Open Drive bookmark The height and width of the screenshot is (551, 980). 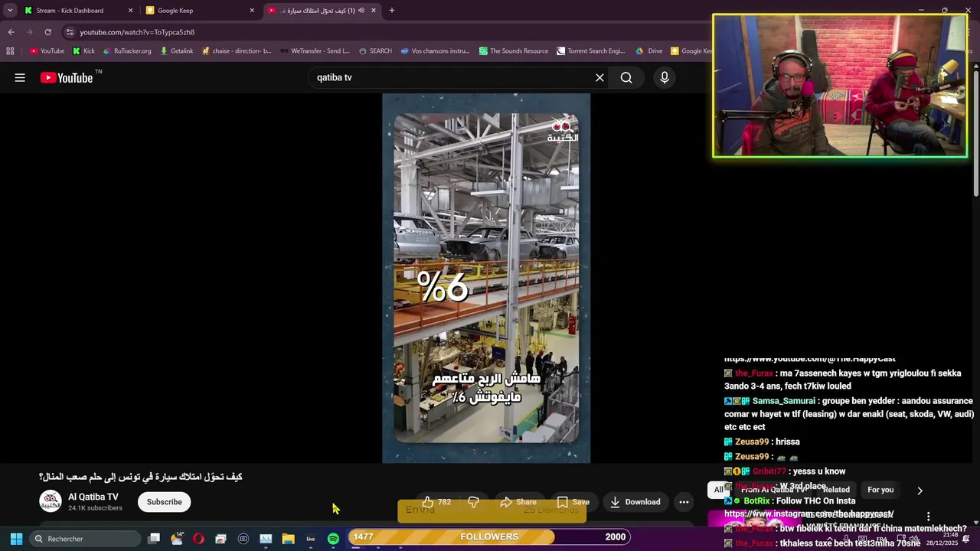click(x=649, y=51)
